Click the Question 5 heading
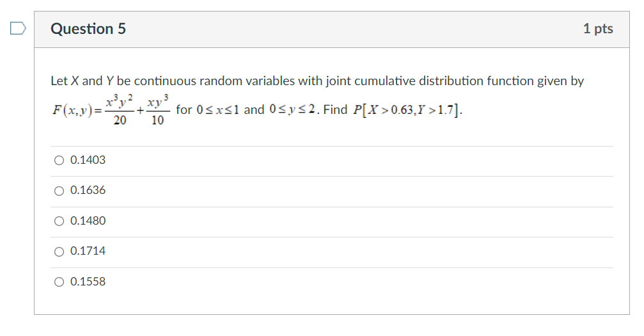This screenshot has height=336, width=644. point(88,29)
